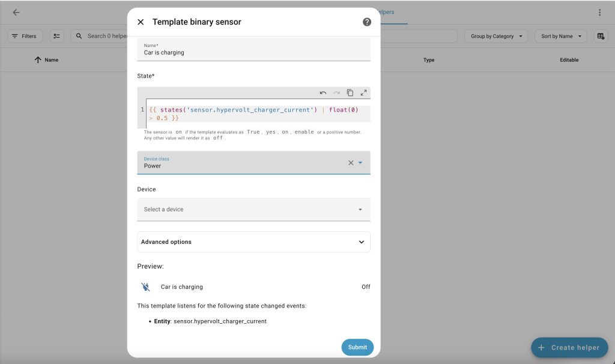Expand the Advanced options section
This screenshot has width=615, height=364.
tap(253, 242)
